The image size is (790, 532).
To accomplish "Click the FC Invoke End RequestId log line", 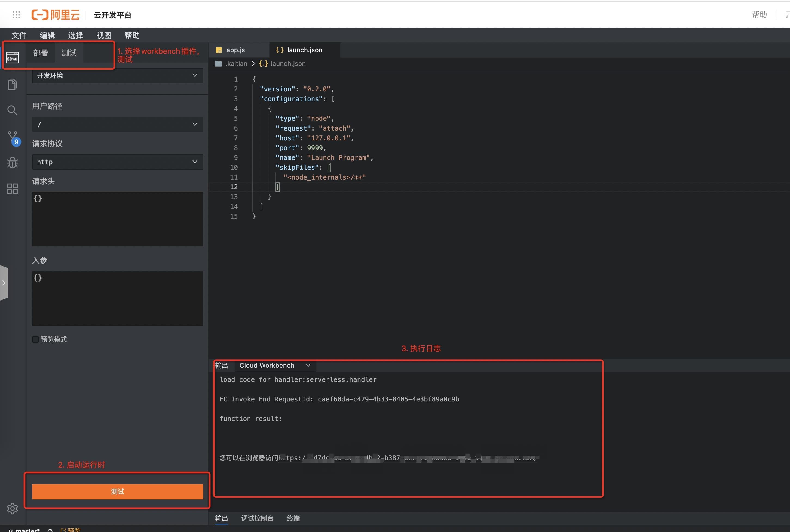I will pyautogui.click(x=339, y=399).
